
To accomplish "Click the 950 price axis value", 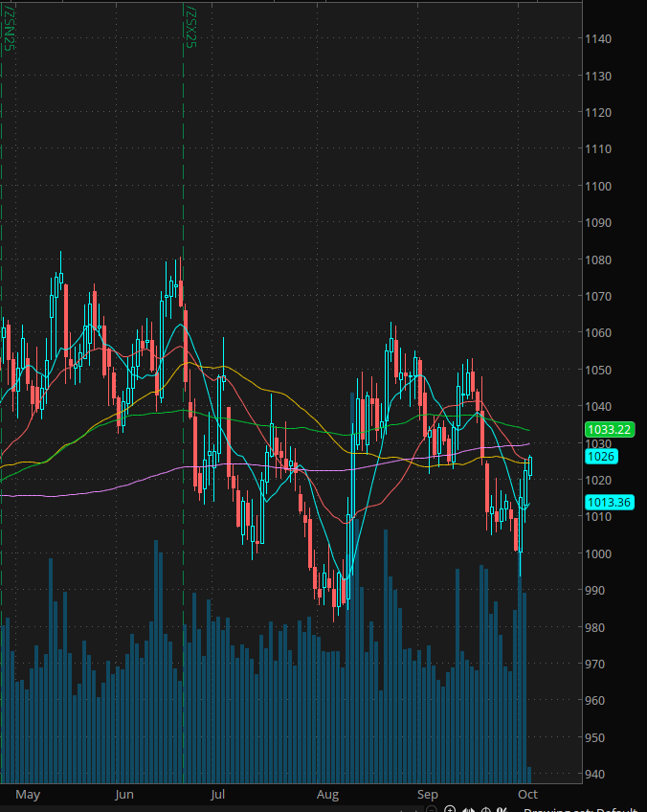I will click(x=595, y=738).
